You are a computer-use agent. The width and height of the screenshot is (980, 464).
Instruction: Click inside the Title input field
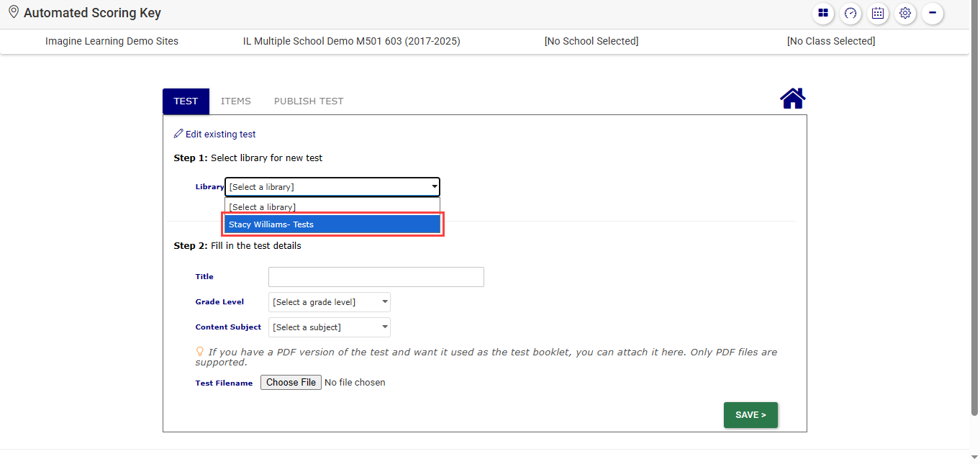[376, 276]
